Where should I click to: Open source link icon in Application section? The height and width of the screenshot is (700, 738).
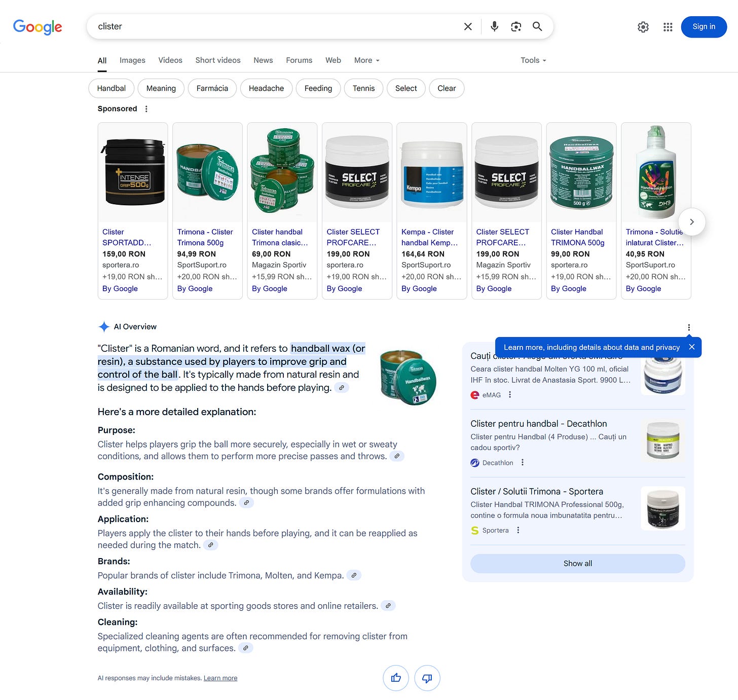tap(210, 545)
